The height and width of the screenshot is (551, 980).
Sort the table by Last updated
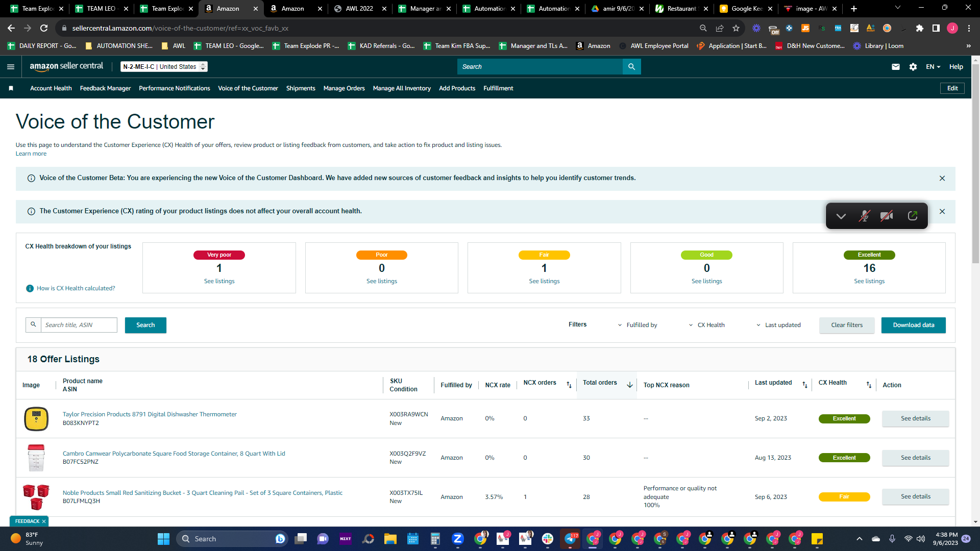[805, 385]
